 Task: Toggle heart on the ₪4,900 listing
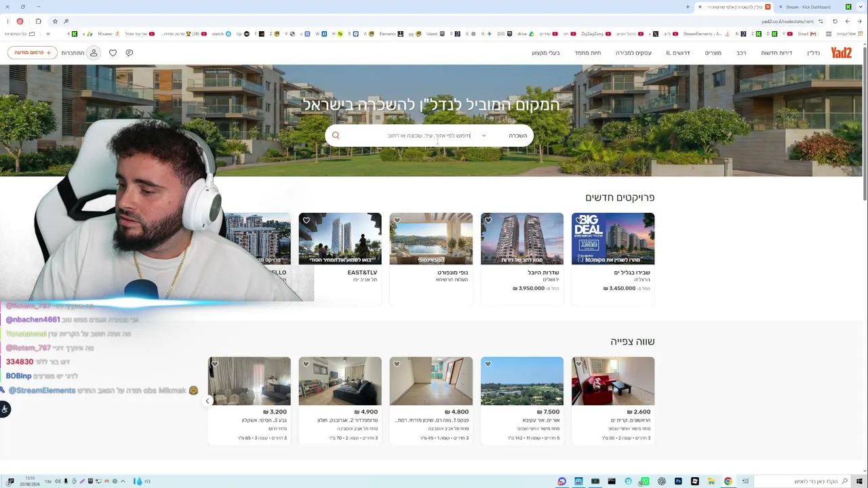306,364
